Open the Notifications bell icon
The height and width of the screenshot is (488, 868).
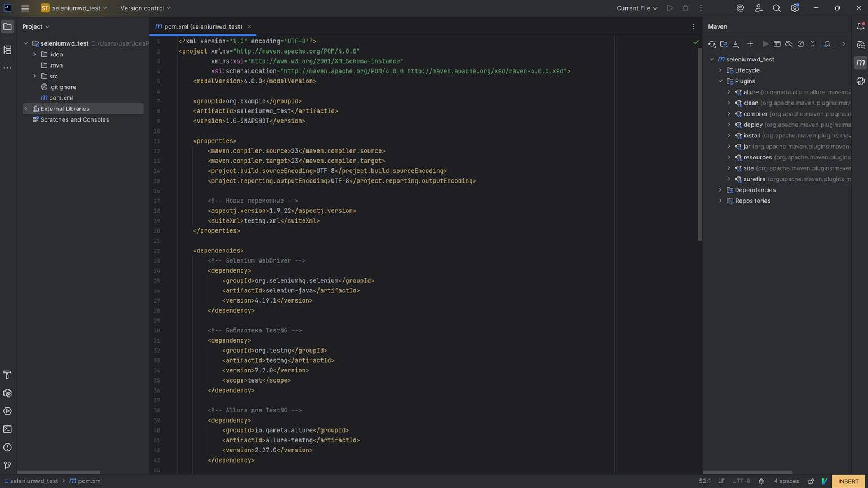click(860, 26)
